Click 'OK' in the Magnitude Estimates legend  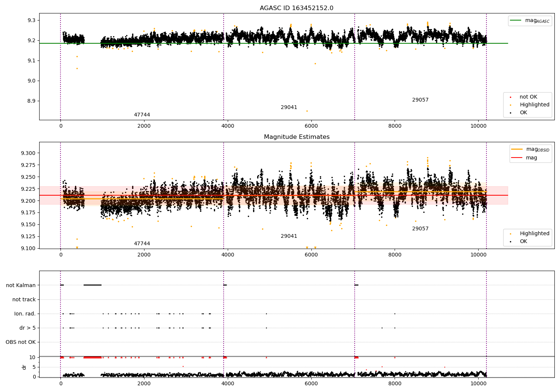coord(523,242)
